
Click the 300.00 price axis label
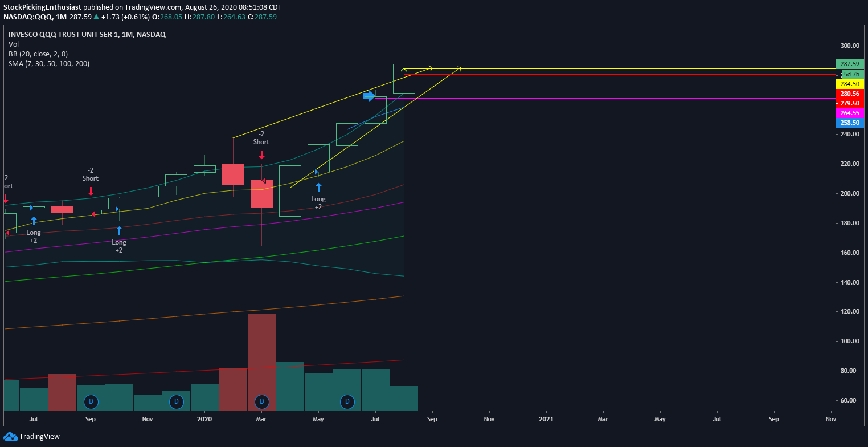pos(849,46)
